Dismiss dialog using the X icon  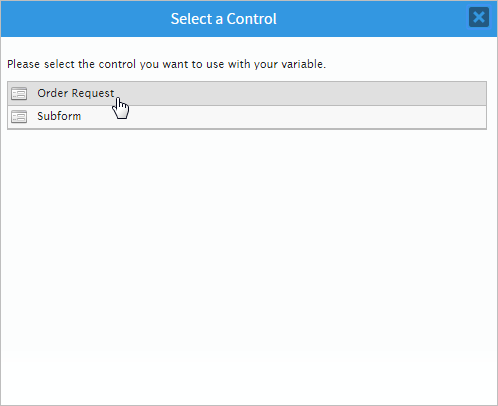coord(479,17)
